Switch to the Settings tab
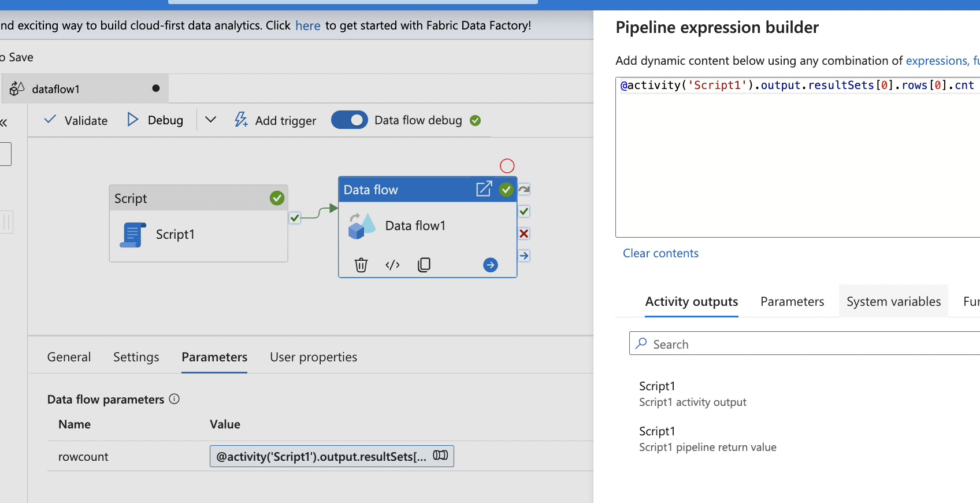 tap(136, 357)
